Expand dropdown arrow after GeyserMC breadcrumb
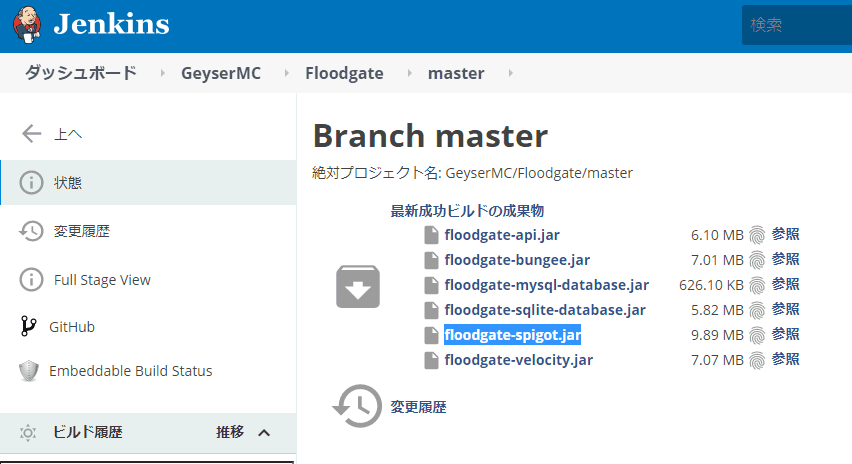852x464 pixels. [286, 73]
